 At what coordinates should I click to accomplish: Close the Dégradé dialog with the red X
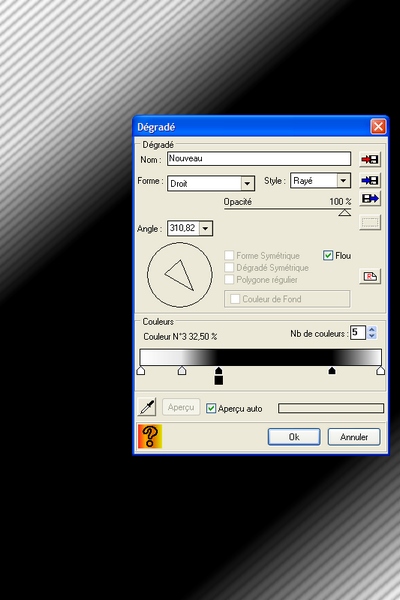[378, 126]
